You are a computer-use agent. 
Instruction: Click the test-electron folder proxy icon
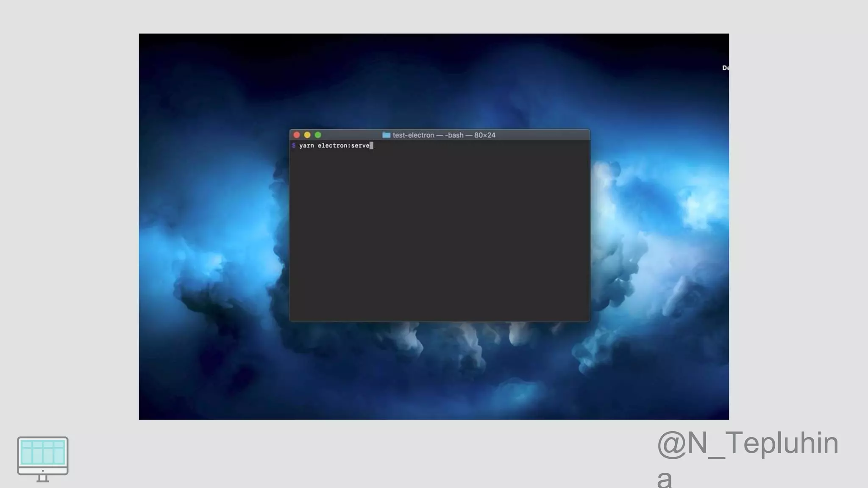[386, 135]
